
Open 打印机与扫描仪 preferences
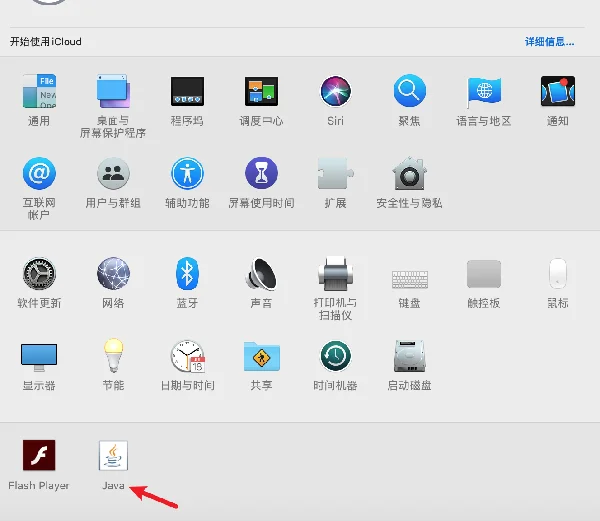(x=335, y=274)
